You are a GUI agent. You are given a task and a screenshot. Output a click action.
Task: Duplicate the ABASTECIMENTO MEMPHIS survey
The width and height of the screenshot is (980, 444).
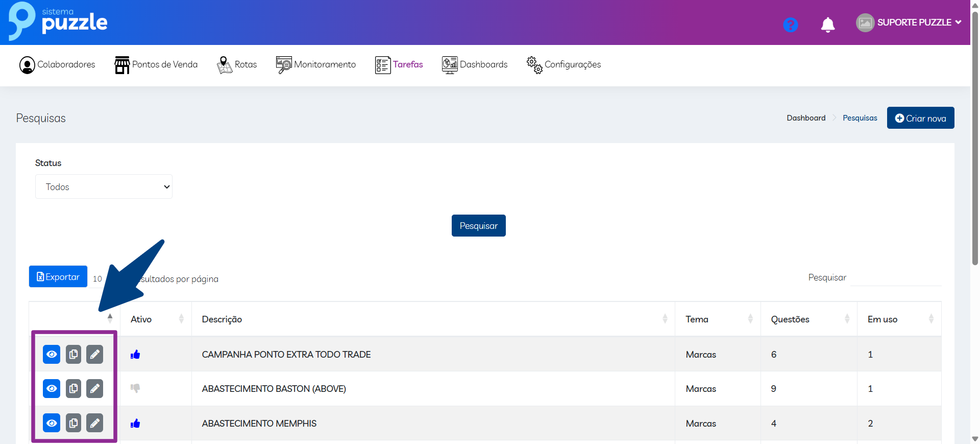pyautogui.click(x=73, y=423)
